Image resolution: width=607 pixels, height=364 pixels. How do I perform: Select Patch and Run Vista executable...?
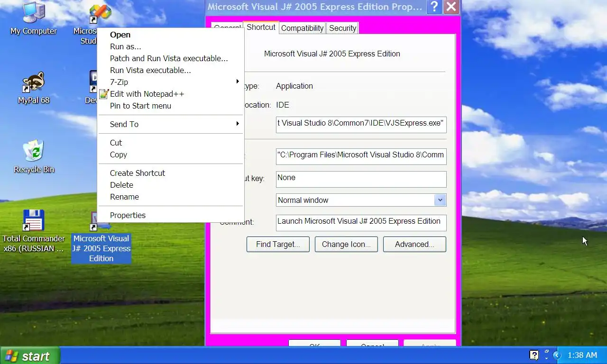point(171,58)
